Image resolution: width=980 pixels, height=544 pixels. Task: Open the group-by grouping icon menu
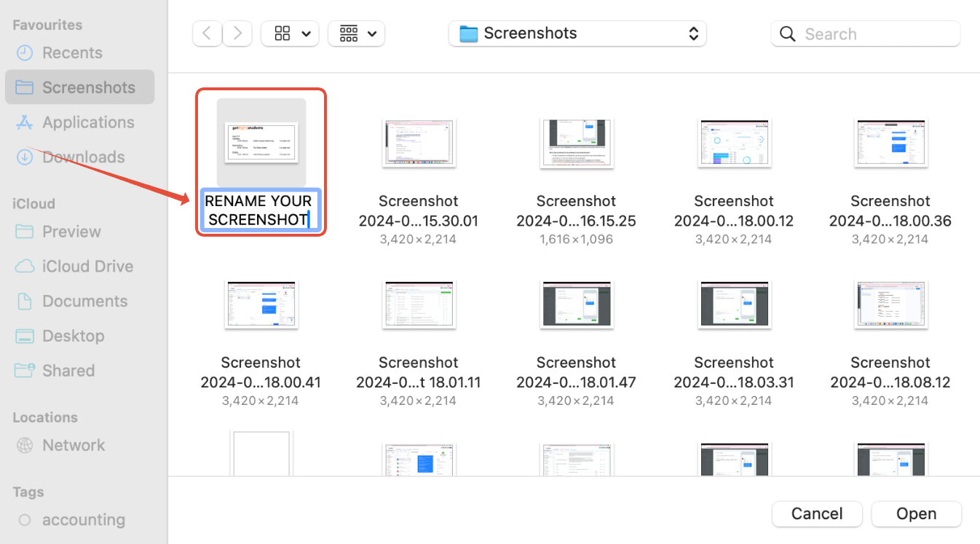coord(349,33)
